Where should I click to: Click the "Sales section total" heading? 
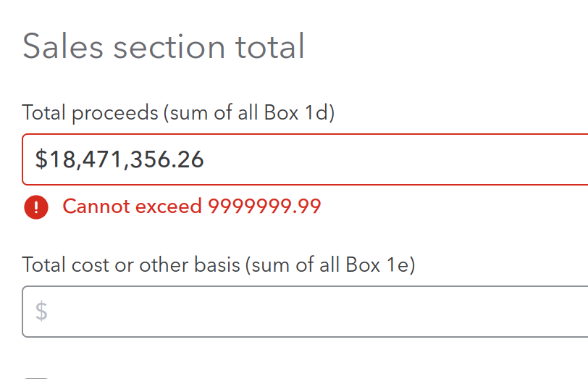point(163,46)
